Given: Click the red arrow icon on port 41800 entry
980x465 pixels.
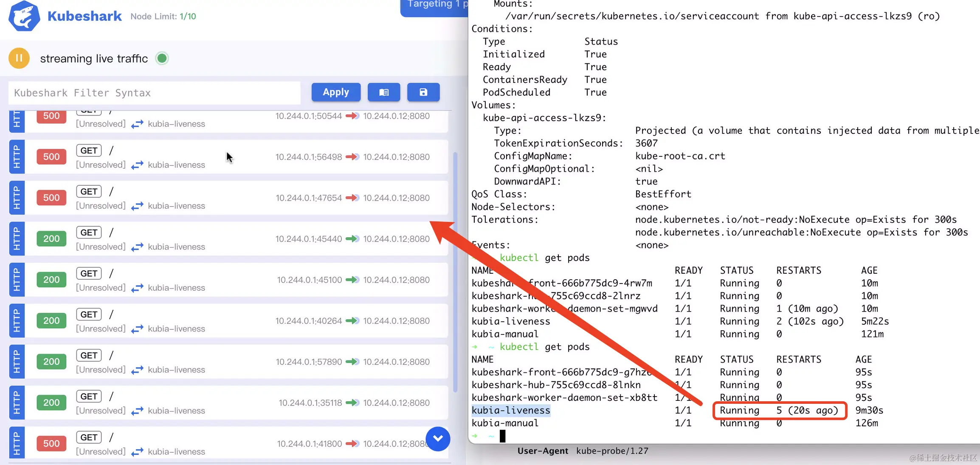Looking at the screenshot, I should click(x=352, y=444).
